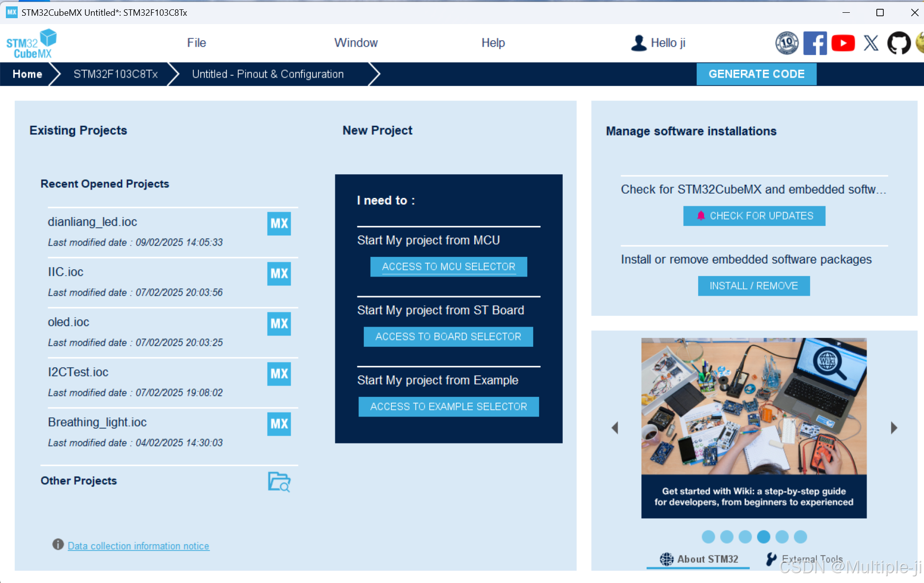Click the MX icon for oled.ioc
This screenshot has height=583, width=924.
[279, 324]
